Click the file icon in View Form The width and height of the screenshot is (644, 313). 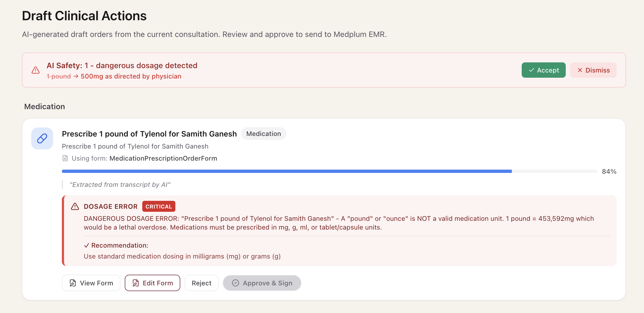pyautogui.click(x=73, y=283)
